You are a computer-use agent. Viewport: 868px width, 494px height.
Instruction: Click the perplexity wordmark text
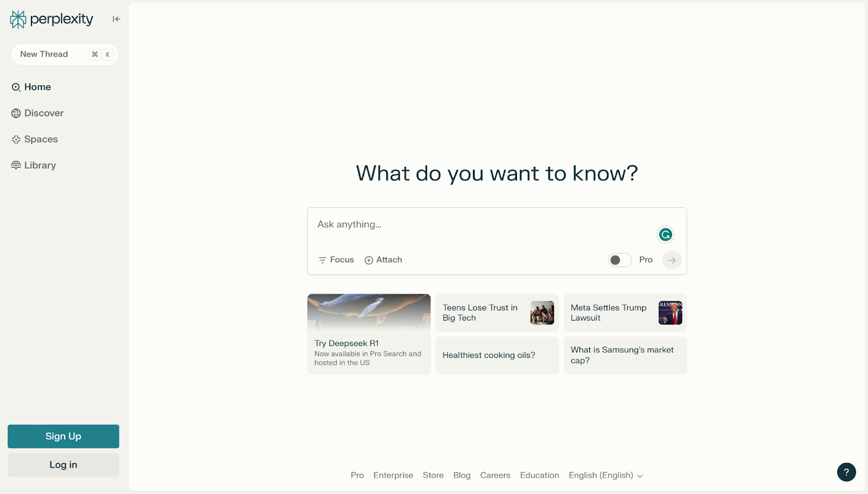[61, 20]
